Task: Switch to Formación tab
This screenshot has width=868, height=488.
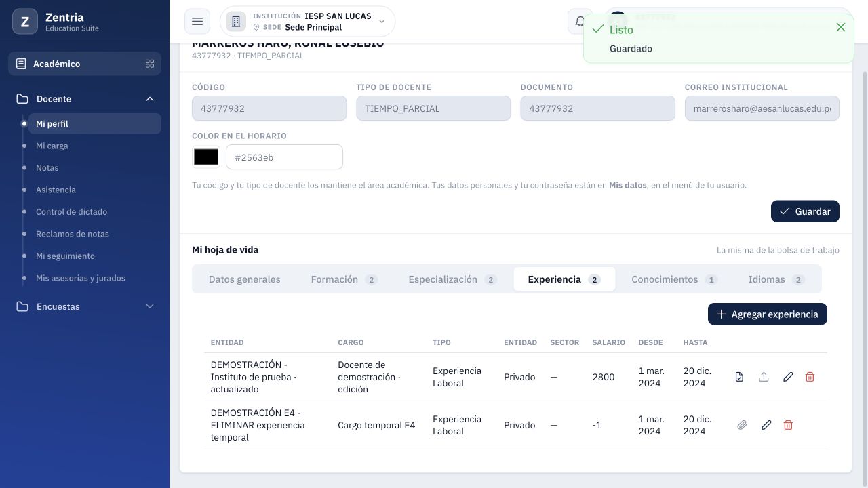Action: 344,279
